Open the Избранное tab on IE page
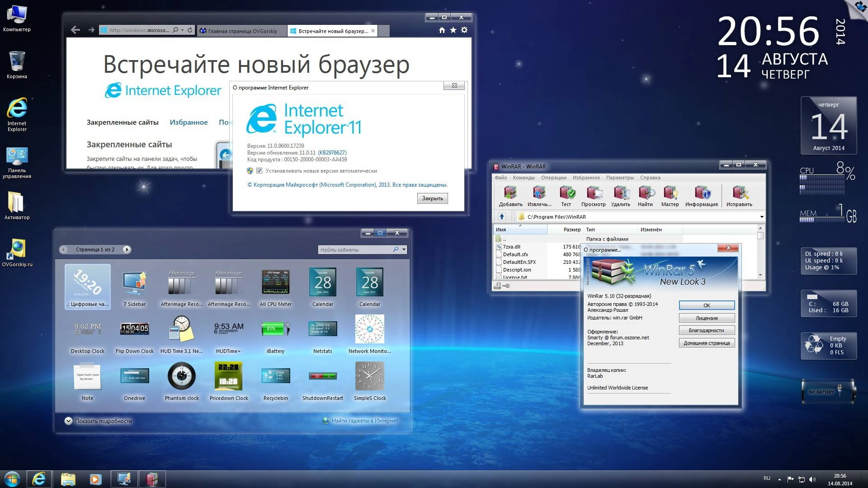The height and width of the screenshot is (488, 868). [x=189, y=122]
